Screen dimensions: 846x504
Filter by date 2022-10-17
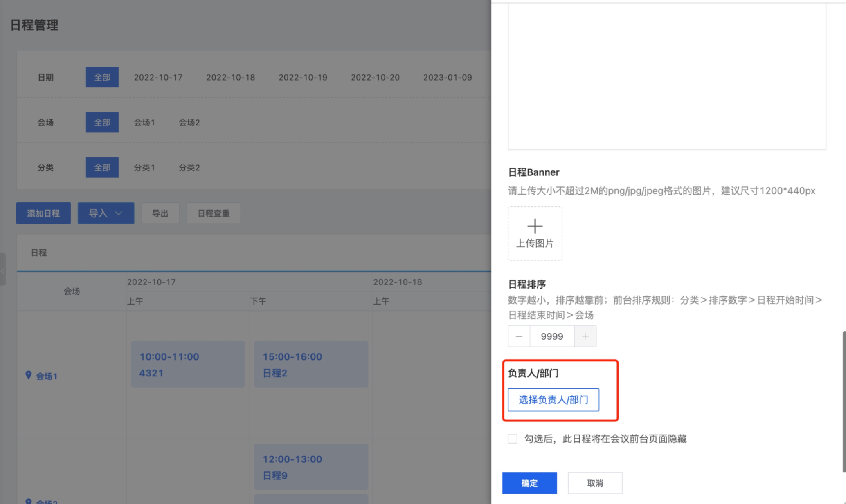158,77
